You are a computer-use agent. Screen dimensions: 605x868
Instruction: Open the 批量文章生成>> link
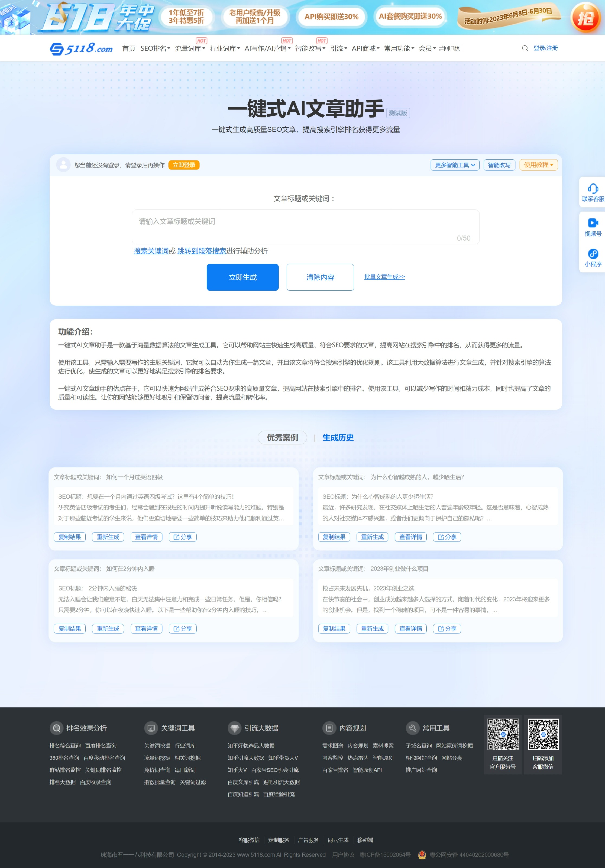384,277
